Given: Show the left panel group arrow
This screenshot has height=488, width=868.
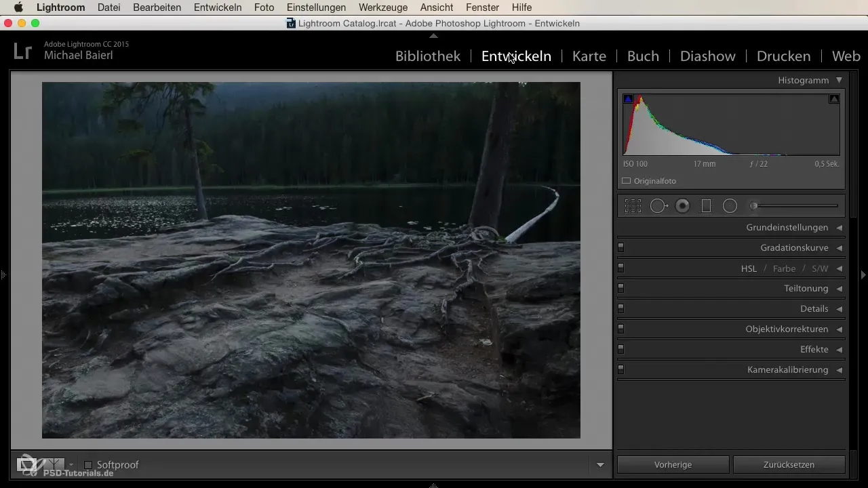Looking at the screenshot, I should tap(3, 275).
